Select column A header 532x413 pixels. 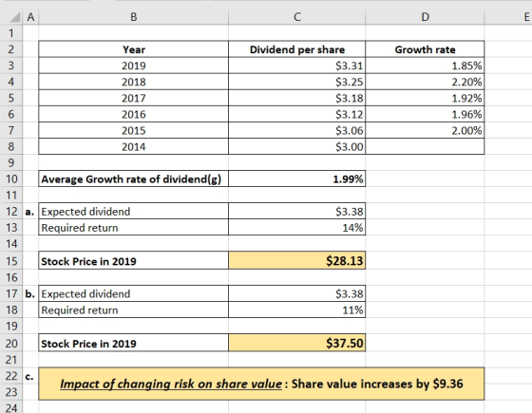click(30, 17)
